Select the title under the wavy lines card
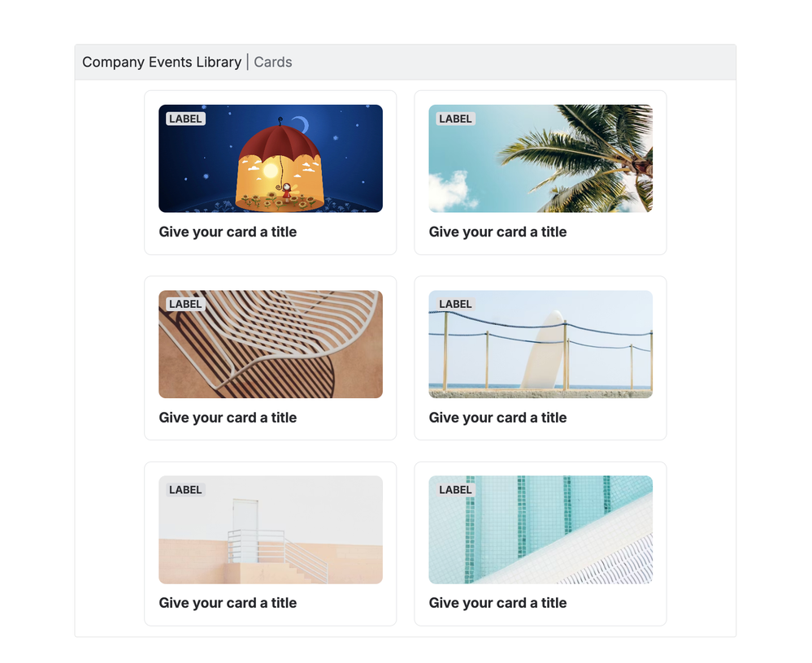The height and width of the screenshot is (663, 812). coord(228,418)
